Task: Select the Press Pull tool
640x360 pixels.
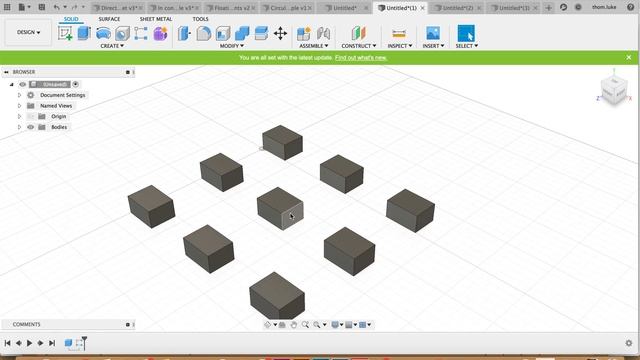Action: (184, 33)
